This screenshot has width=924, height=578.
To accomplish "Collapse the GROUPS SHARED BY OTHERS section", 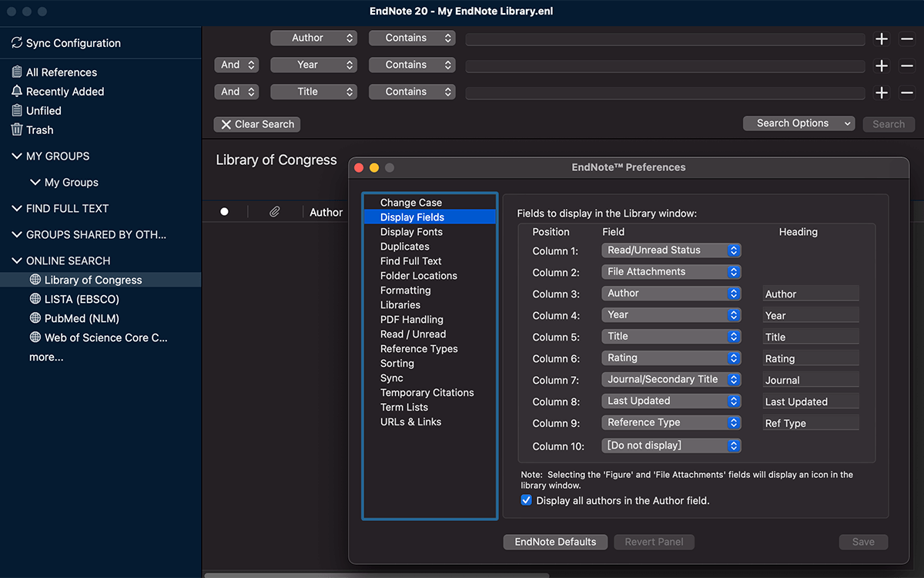I will (x=17, y=234).
